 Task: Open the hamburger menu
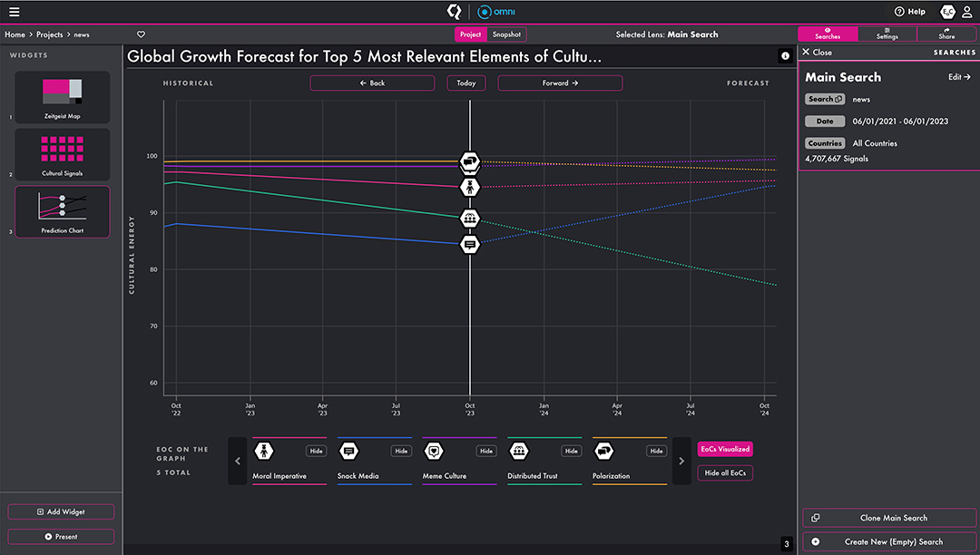tap(14, 12)
